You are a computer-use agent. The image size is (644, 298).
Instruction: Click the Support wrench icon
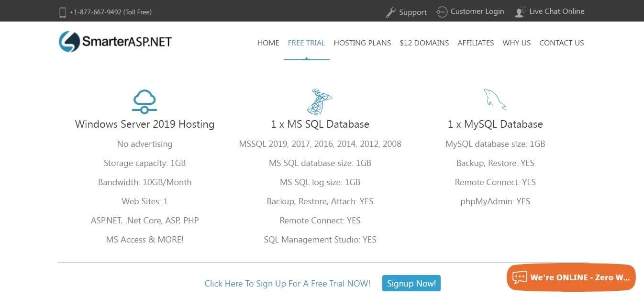click(x=391, y=12)
